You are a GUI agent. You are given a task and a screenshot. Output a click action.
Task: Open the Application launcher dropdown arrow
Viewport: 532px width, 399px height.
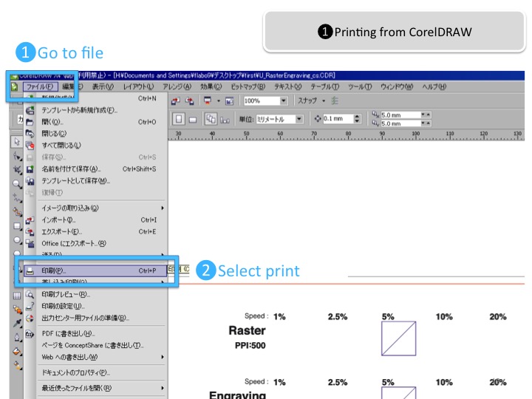pyautogui.click(x=219, y=100)
